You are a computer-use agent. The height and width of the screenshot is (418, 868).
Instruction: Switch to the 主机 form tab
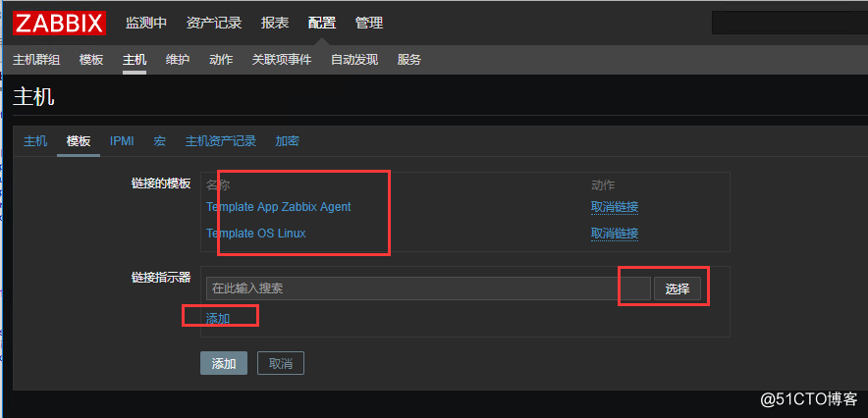coord(35,141)
